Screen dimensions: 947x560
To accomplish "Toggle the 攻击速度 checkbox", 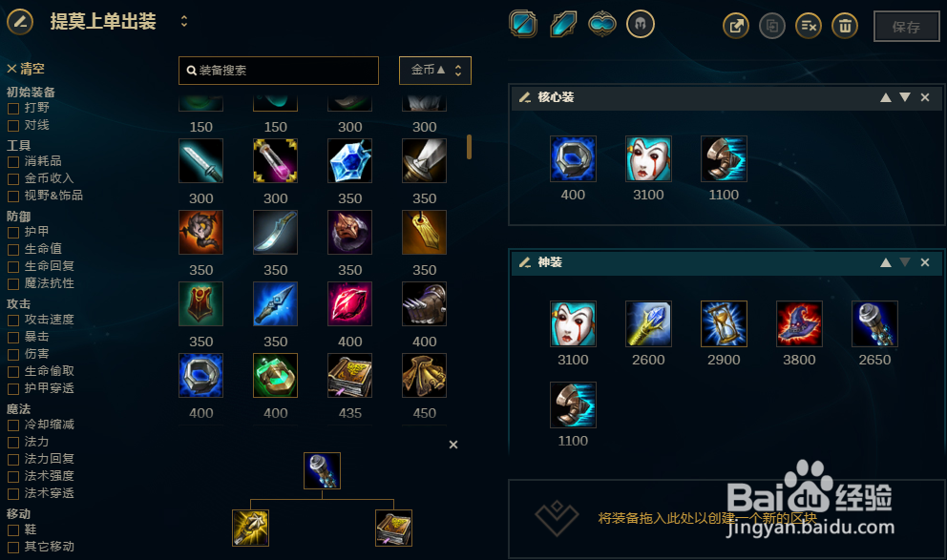I will coord(12,320).
